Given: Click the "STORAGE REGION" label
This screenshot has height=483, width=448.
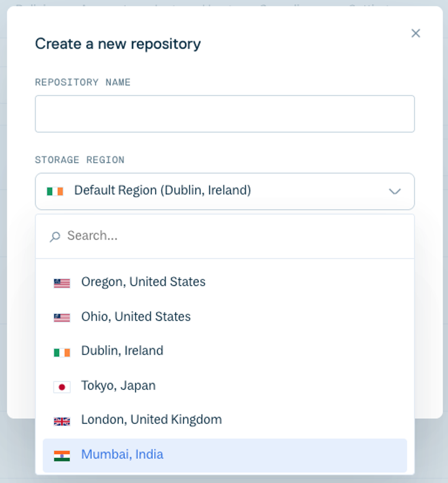Looking at the screenshot, I should point(80,160).
